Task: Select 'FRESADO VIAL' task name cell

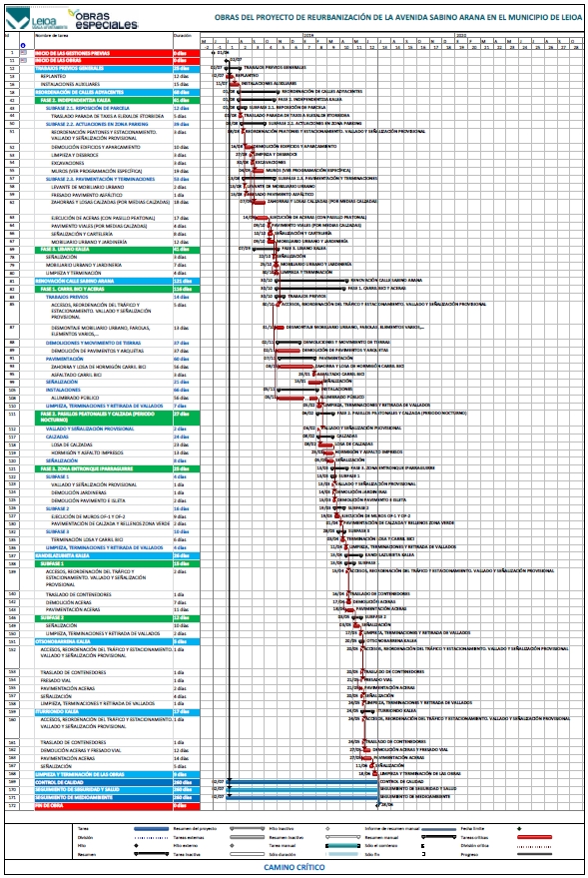Action: [x=103, y=680]
